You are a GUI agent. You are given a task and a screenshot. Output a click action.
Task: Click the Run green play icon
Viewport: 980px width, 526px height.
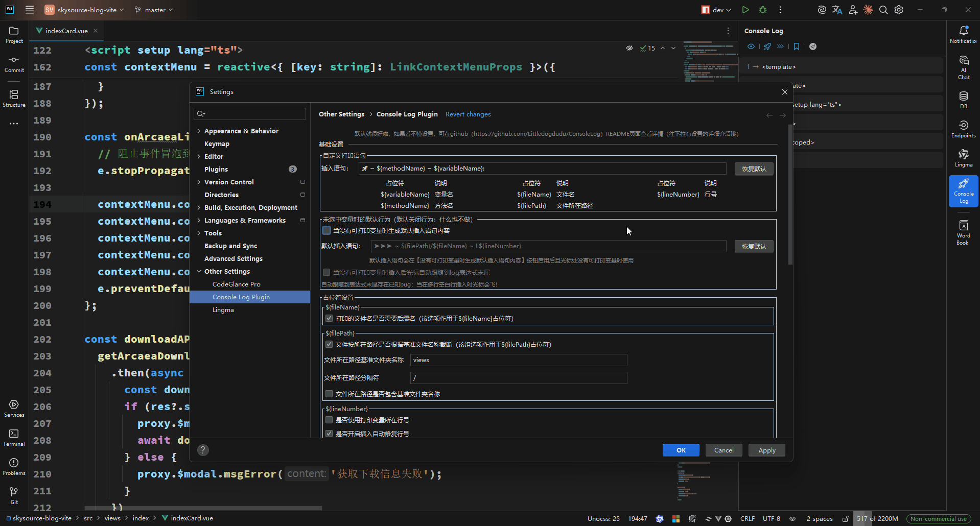pyautogui.click(x=745, y=10)
